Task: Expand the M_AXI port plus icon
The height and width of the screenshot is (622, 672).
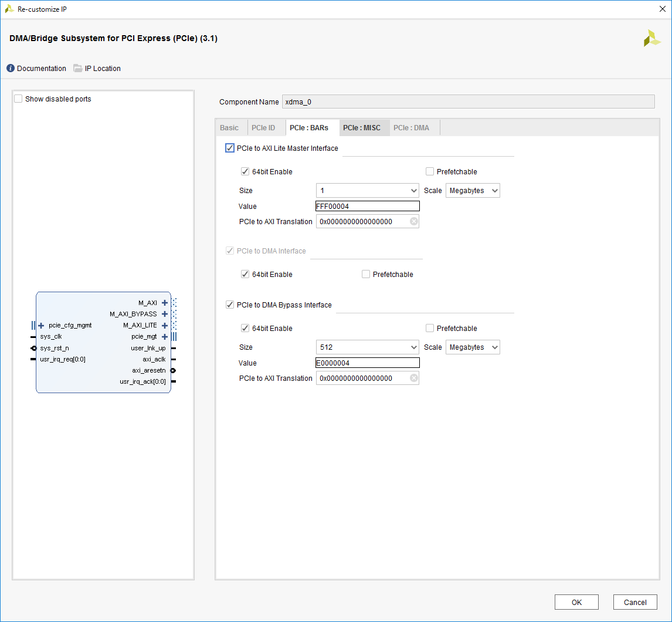Action: pyautogui.click(x=165, y=303)
